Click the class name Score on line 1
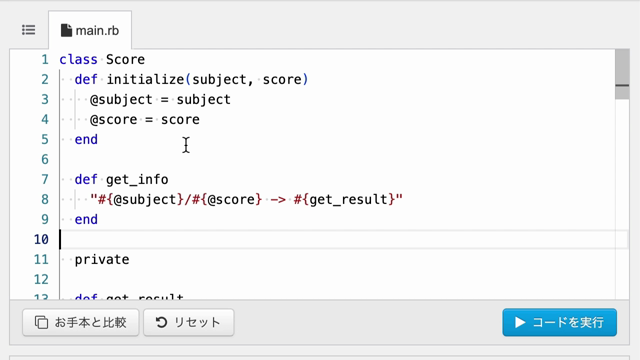Screen dimensions: 640x360 (125, 60)
